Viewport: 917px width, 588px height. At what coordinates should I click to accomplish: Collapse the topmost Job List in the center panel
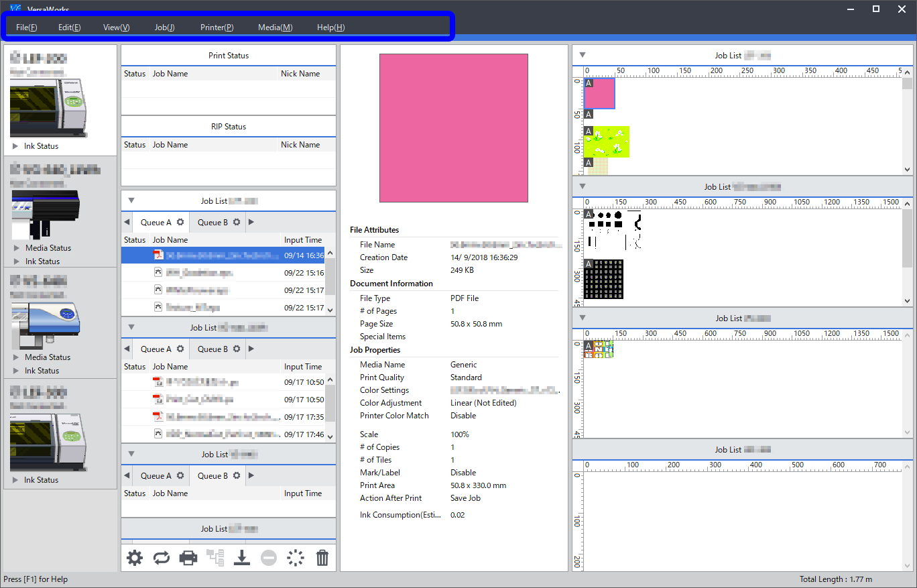131,200
